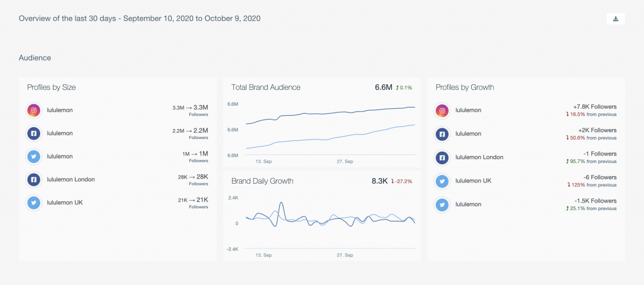Click lululemon London Facebook icon in Profiles by Size
Screen dimensions: 644x285
35,179
